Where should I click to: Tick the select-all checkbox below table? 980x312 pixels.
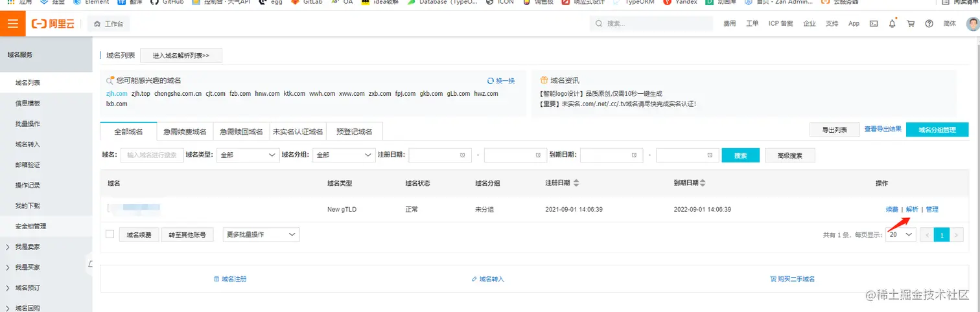pyautogui.click(x=110, y=234)
